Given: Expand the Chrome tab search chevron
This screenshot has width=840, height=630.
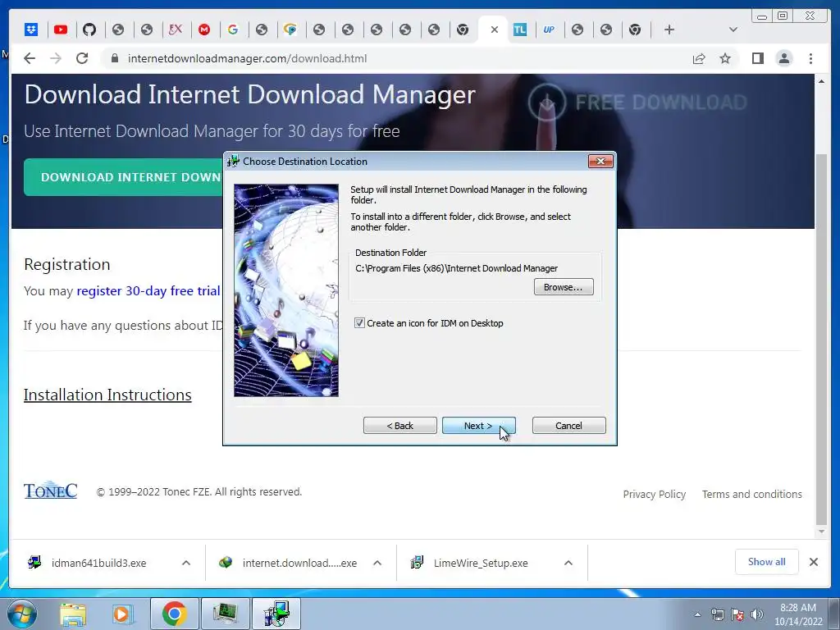Looking at the screenshot, I should [733, 30].
